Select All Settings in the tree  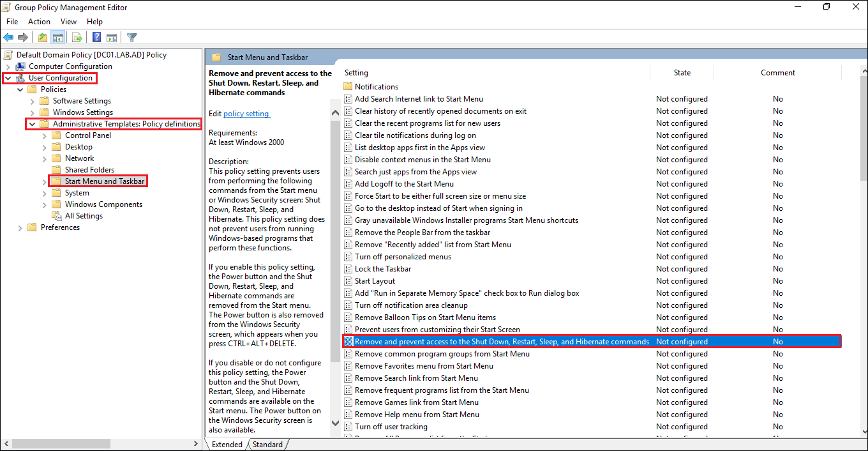84,216
